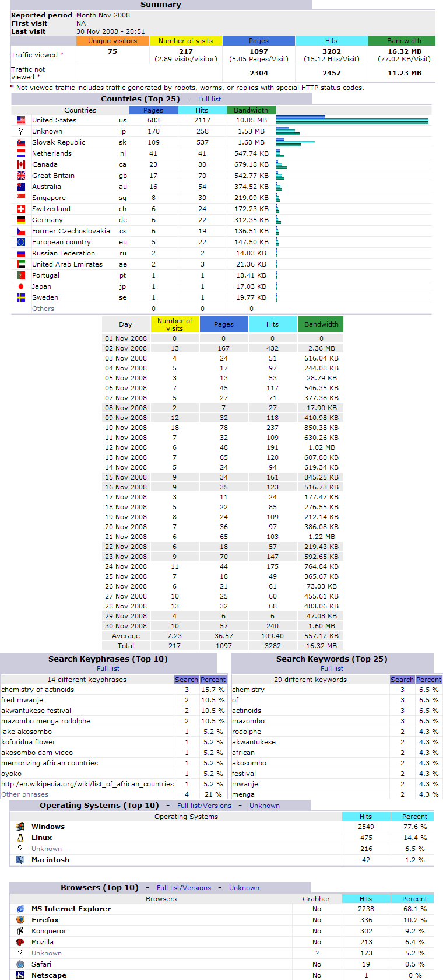Click the Former Czechoslovakia flag icon
The width and height of the screenshot is (443, 980).
(x=21, y=231)
